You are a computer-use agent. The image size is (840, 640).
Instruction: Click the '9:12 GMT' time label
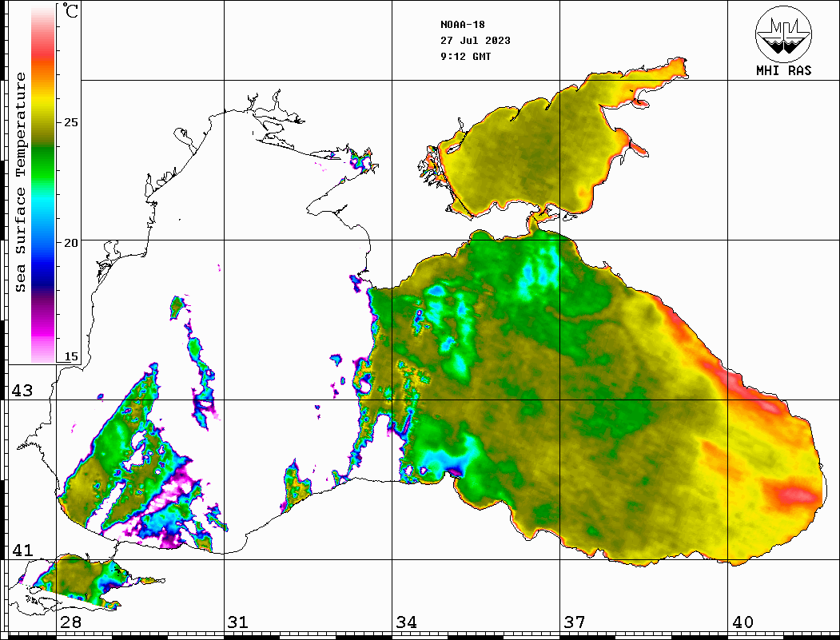[465, 56]
